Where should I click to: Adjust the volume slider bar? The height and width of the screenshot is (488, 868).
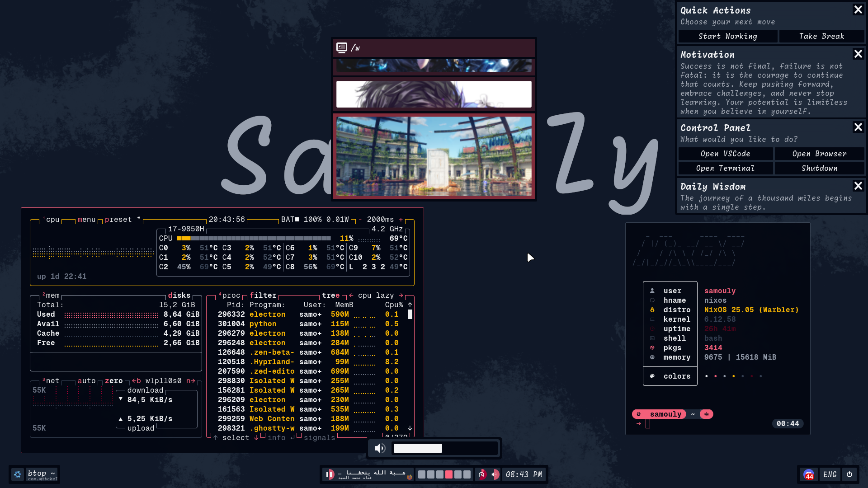click(445, 448)
